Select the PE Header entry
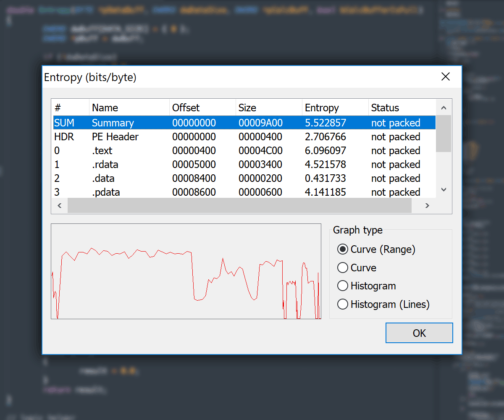The height and width of the screenshot is (420, 504). [168, 136]
